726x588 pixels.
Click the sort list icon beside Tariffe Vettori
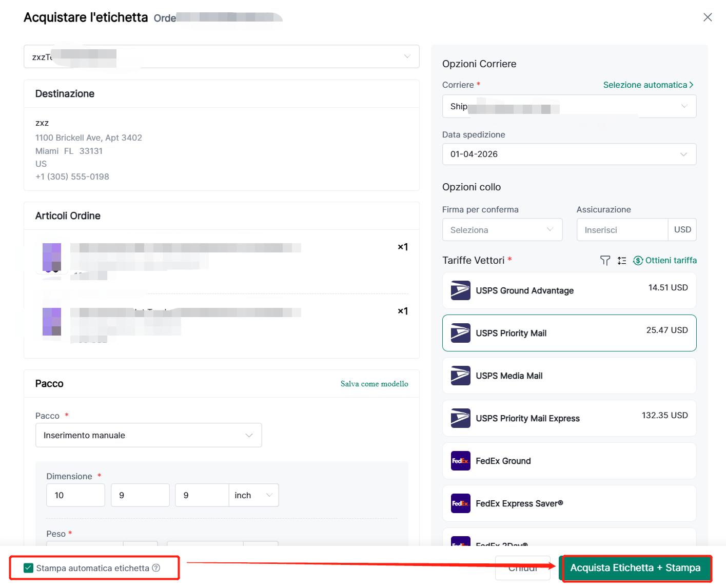(622, 261)
